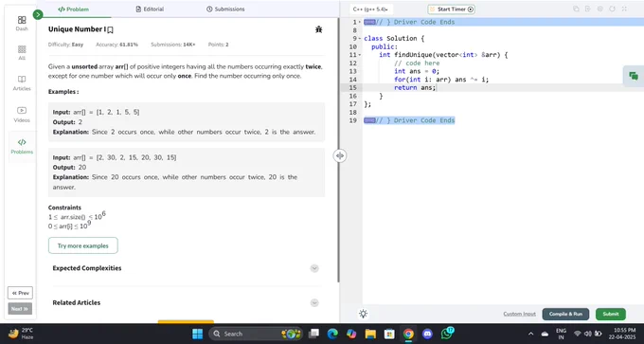Show hidden system tray icons

pos(530,334)
